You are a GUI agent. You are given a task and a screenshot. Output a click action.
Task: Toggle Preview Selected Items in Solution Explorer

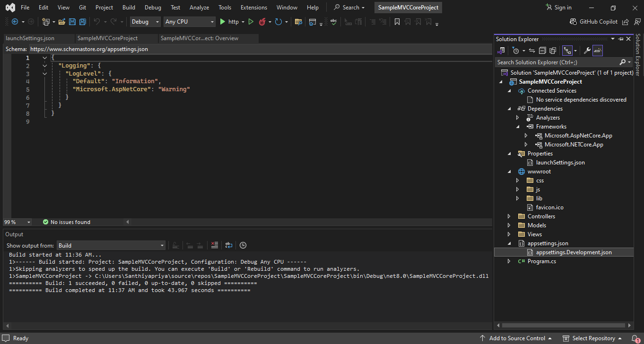click(x=598, y=51)
